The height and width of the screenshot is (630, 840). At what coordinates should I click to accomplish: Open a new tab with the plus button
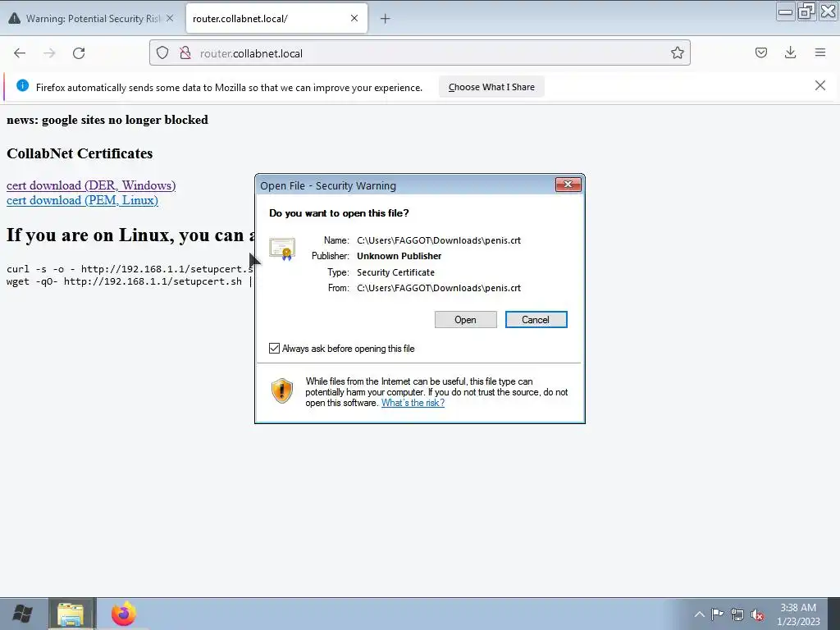point(386,19)
